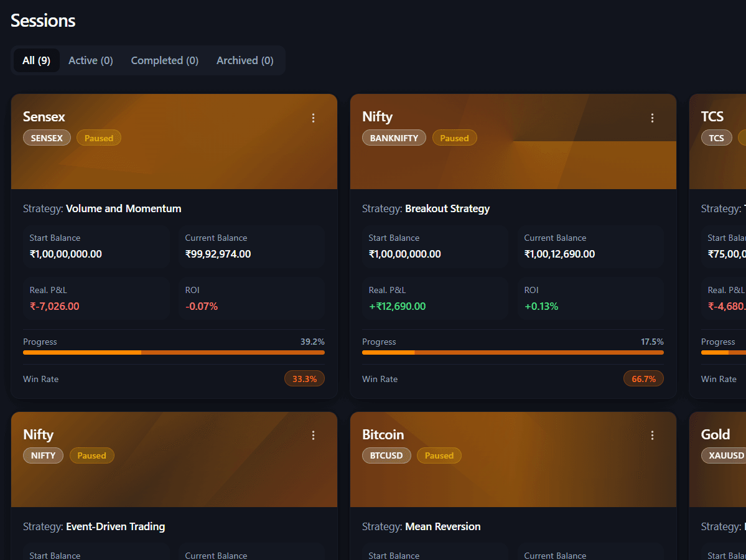Screen dimensions: 746x560
Task: Click the BANKNIFTY progress bar at 17.5%
Action: coord(513,352)
